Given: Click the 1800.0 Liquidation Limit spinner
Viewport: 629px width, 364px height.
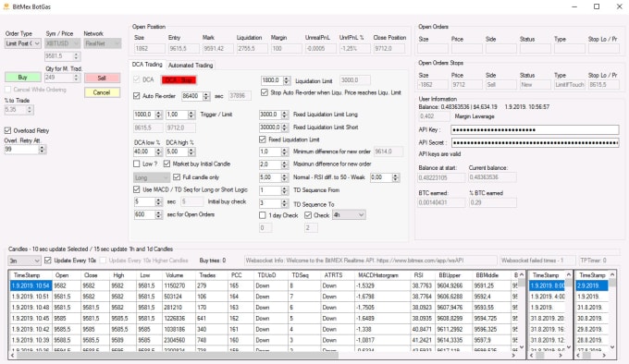Looking at the screenshot, I should (287, 80).
